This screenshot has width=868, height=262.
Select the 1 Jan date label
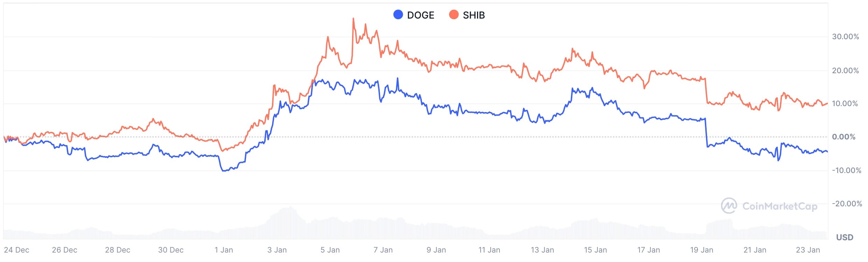[224, 250]
